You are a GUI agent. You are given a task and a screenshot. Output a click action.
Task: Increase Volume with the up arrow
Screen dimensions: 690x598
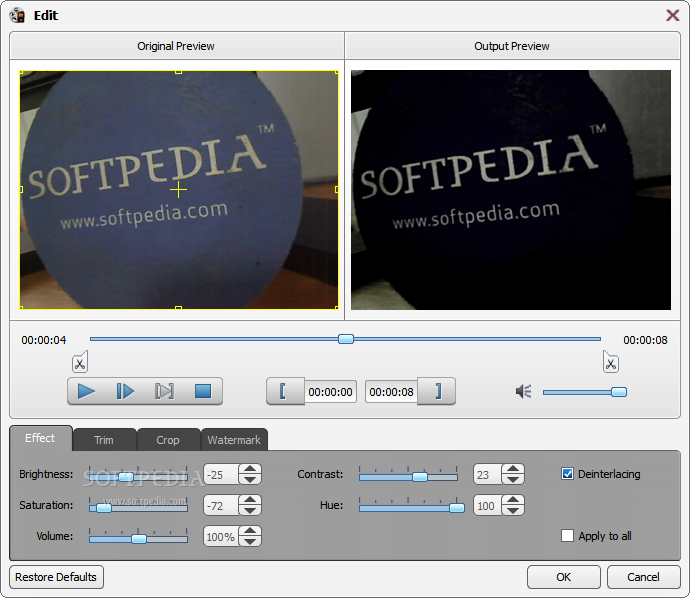(x=250, y=531)
